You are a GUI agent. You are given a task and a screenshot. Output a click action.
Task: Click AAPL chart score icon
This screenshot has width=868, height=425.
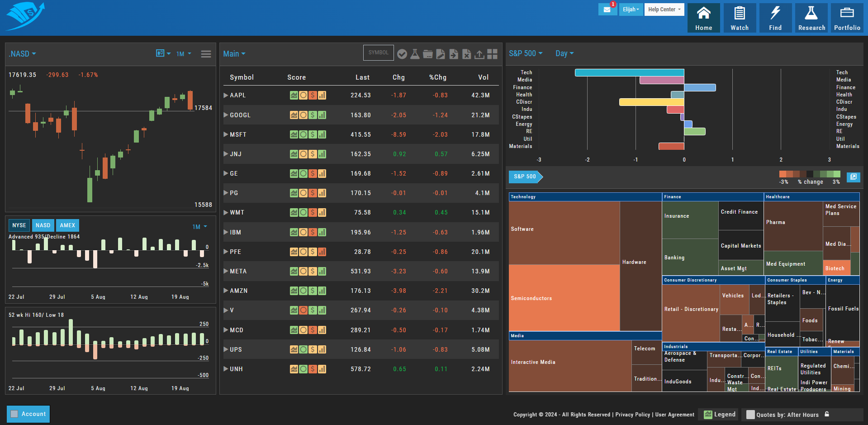[x=294, y=96]
